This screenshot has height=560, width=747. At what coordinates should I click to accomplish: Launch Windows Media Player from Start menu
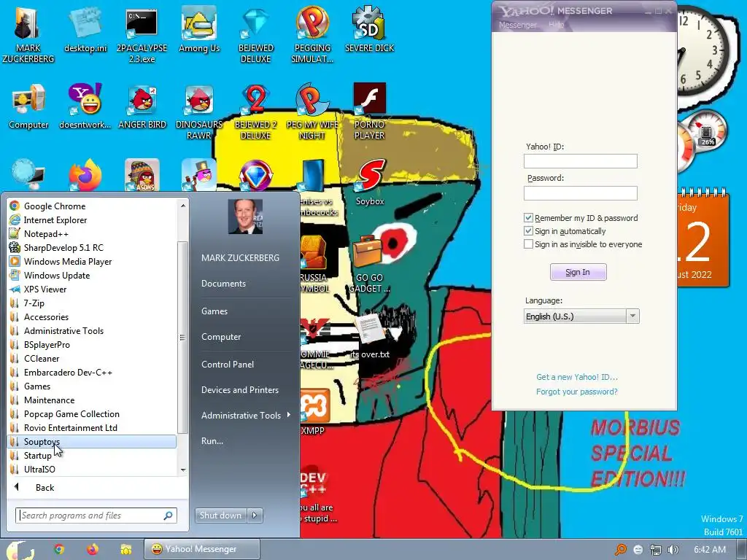click(92, 262)
